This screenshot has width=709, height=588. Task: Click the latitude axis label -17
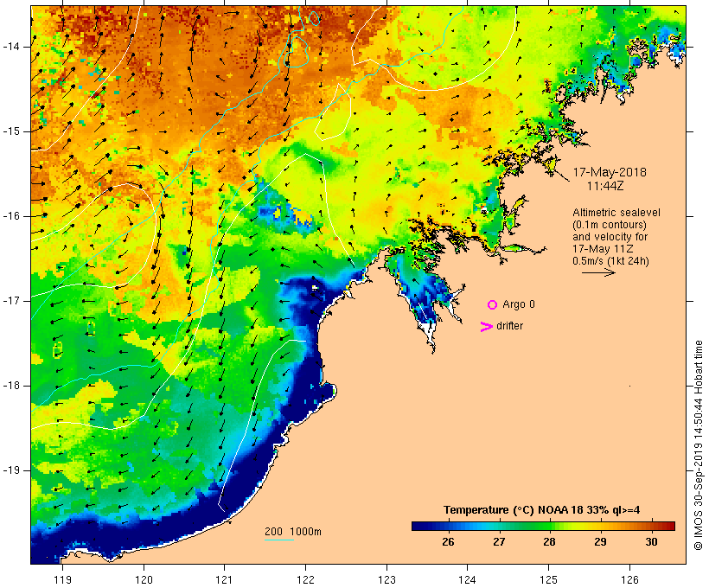click(x=10, y=301)
